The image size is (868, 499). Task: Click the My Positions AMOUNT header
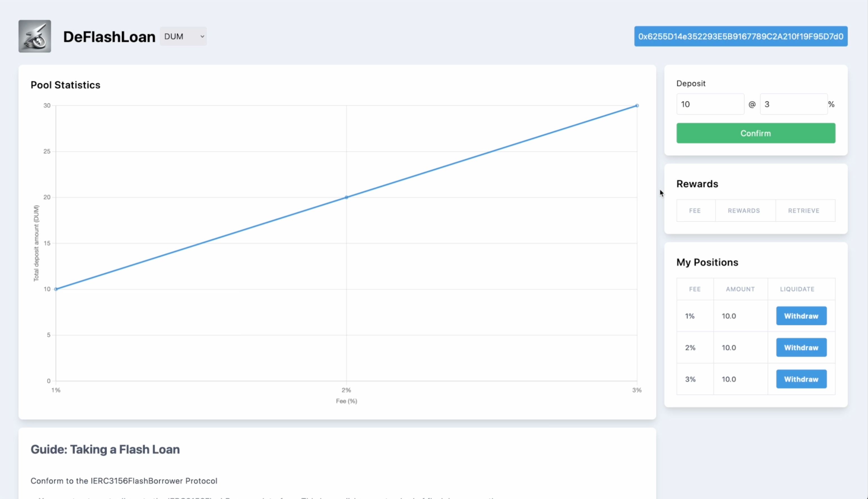tap(740, 289)
